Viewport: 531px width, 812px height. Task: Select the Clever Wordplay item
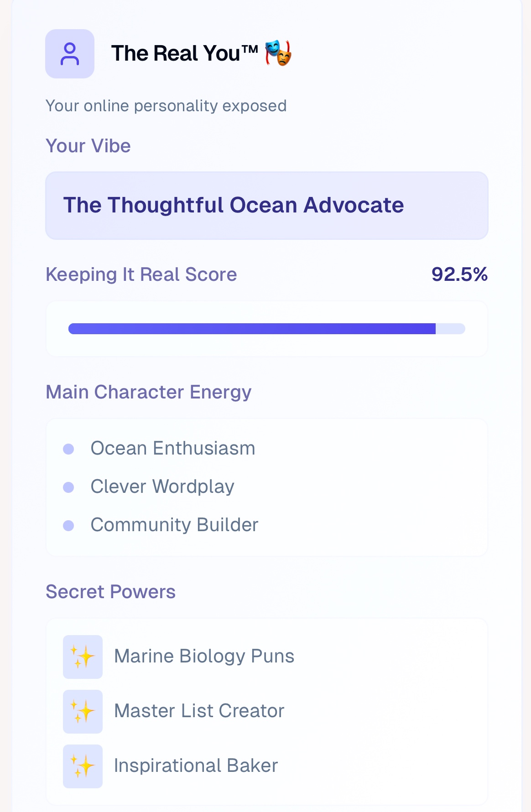click(162, 486)
